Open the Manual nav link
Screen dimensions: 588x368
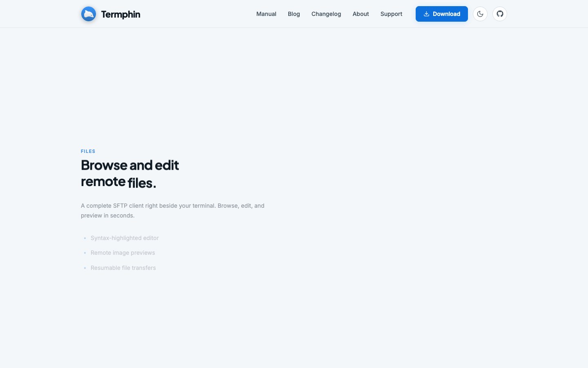[x=266, y=14]
